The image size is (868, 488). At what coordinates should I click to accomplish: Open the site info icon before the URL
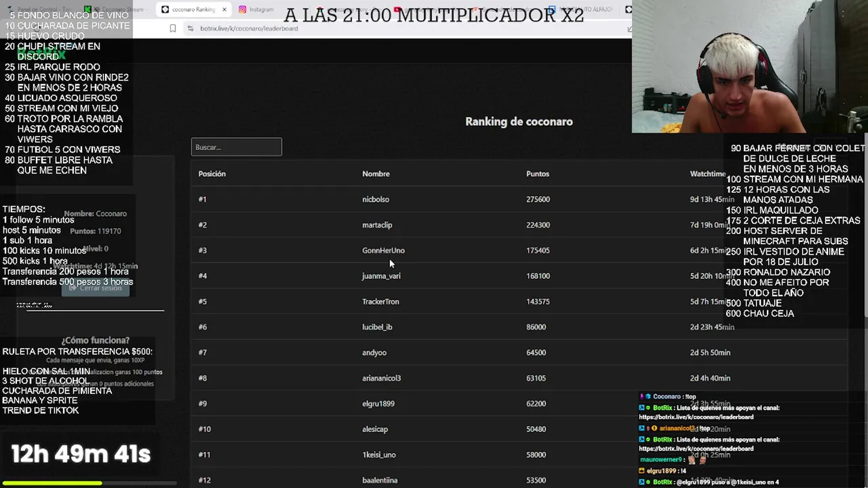click(191, 28)
